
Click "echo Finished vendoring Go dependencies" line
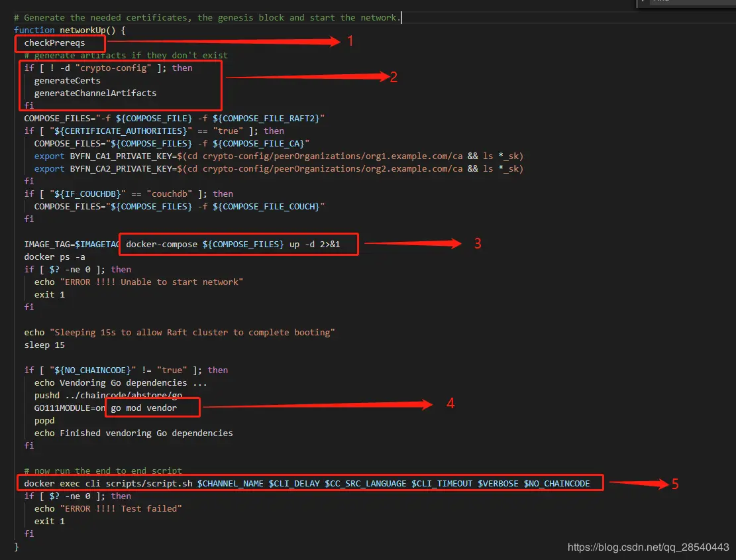[x=133, y=433]
